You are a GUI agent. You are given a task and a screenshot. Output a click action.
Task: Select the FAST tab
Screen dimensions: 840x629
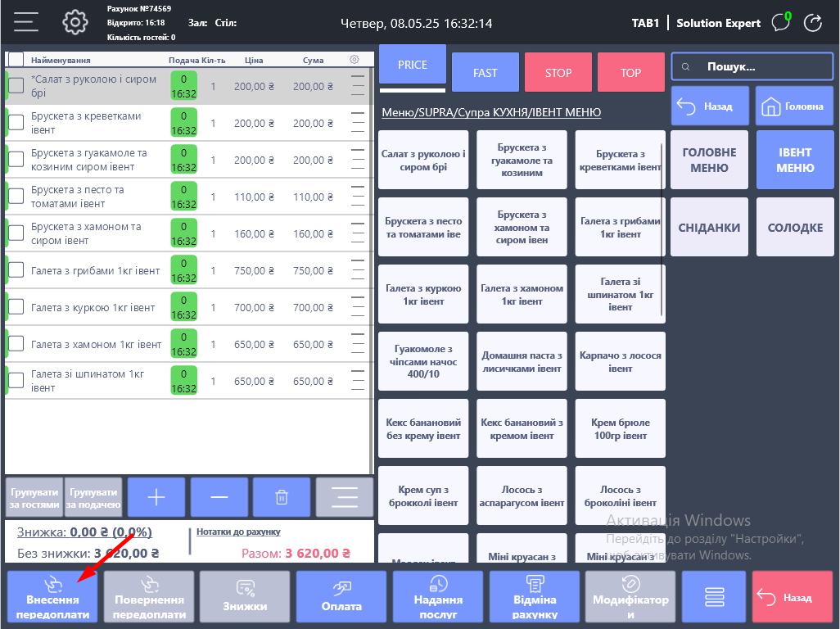click(485, 73)
